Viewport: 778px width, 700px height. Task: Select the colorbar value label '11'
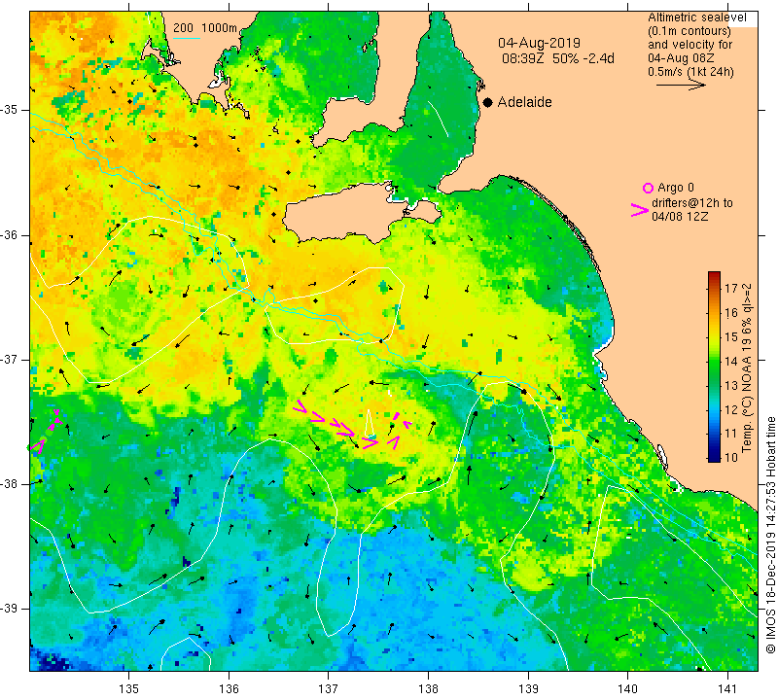731,434
